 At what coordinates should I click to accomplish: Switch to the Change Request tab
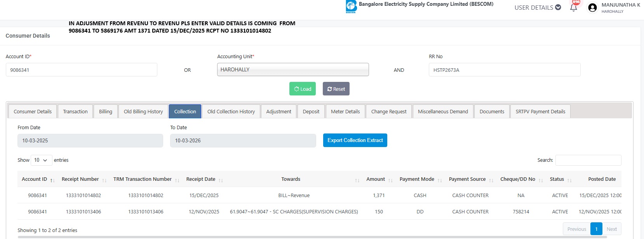pyautogui.click(x=389, y=111)
